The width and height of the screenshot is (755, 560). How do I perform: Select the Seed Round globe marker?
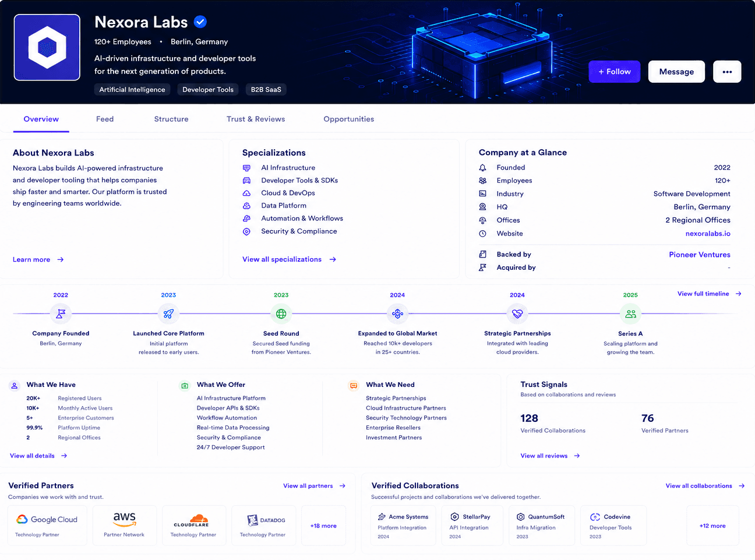point(281,314)
